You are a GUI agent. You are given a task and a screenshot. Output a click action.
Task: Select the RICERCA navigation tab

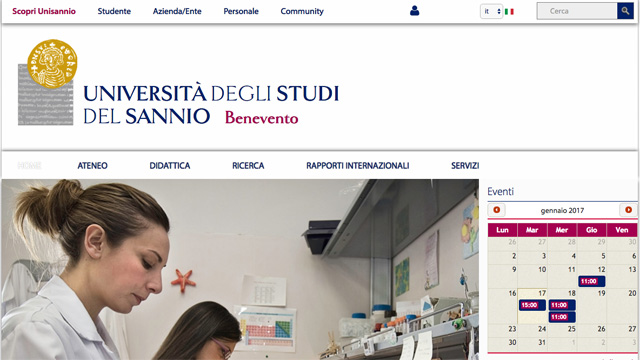(248, 165)
